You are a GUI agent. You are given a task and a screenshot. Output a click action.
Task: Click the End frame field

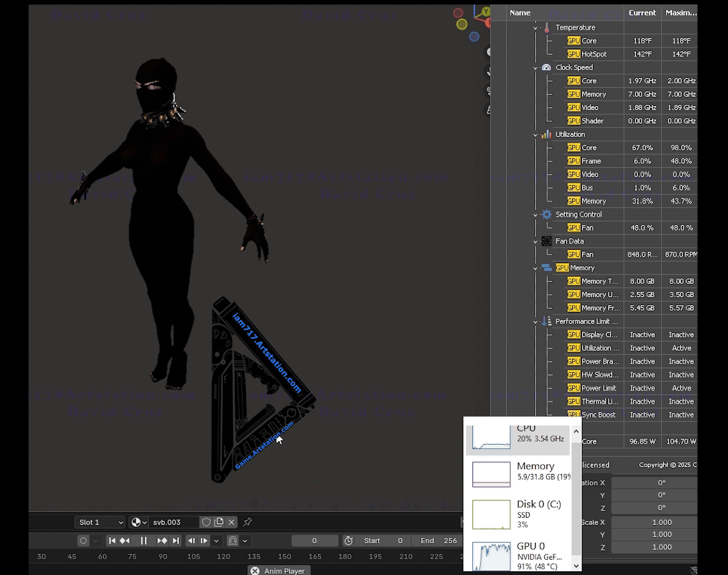[x=438, y=541]
